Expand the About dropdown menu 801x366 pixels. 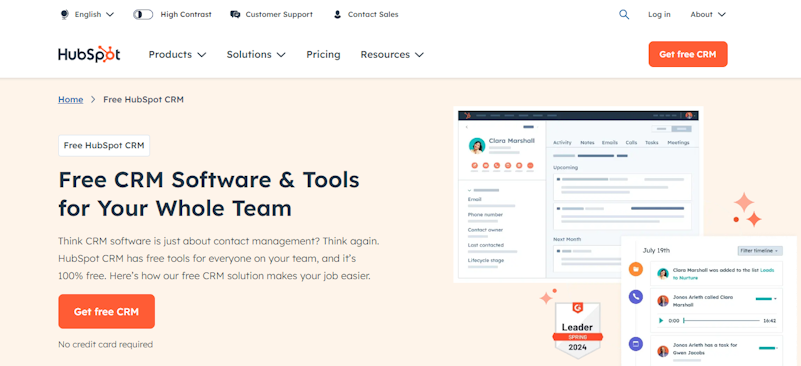708,14
